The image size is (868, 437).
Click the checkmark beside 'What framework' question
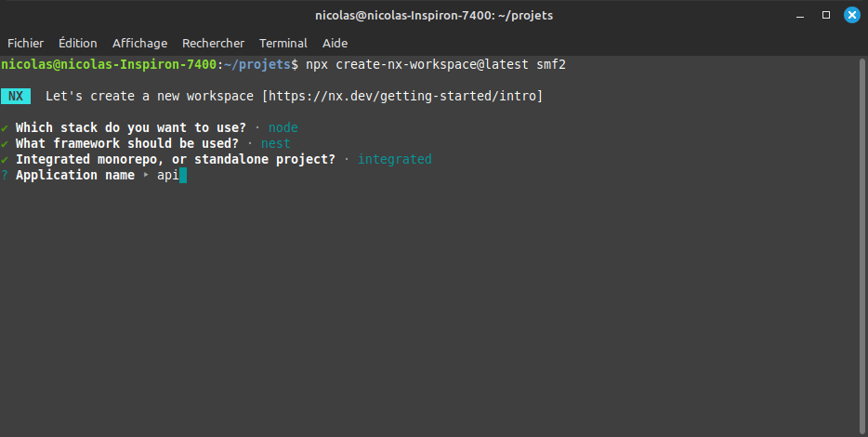coord(5,143)
